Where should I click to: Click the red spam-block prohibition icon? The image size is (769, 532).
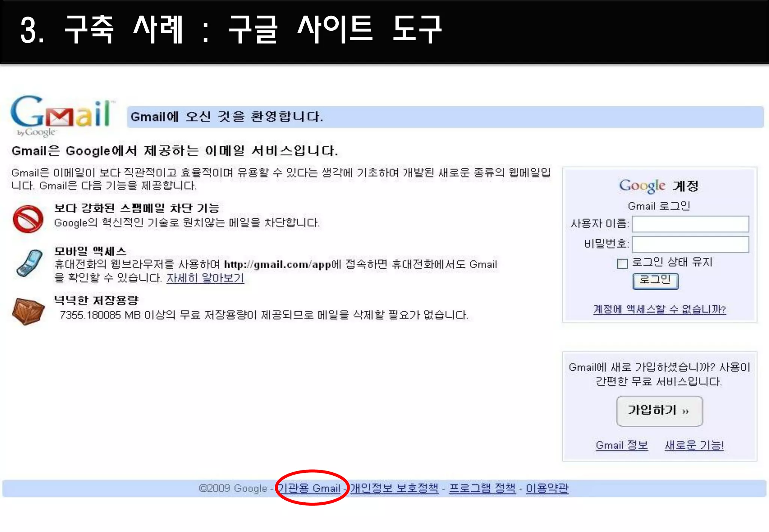(x=28, y=219)
